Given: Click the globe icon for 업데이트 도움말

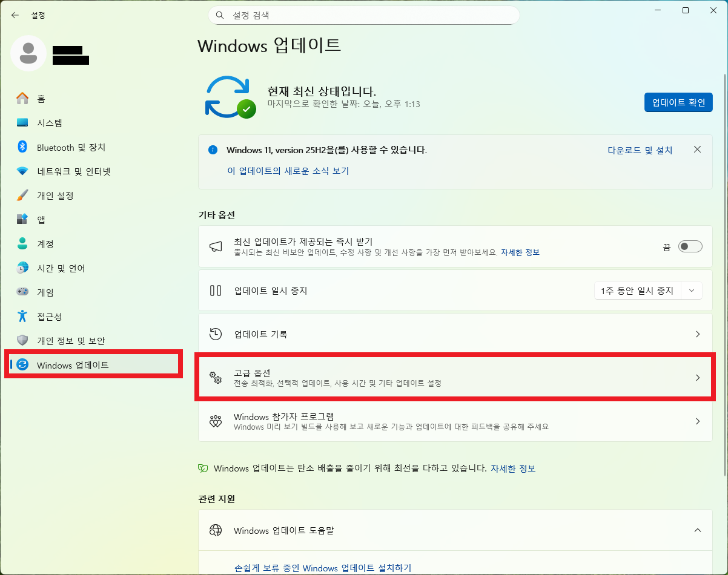Looking at the screenshot, I should pyautogui.click(x=216, y=531).
